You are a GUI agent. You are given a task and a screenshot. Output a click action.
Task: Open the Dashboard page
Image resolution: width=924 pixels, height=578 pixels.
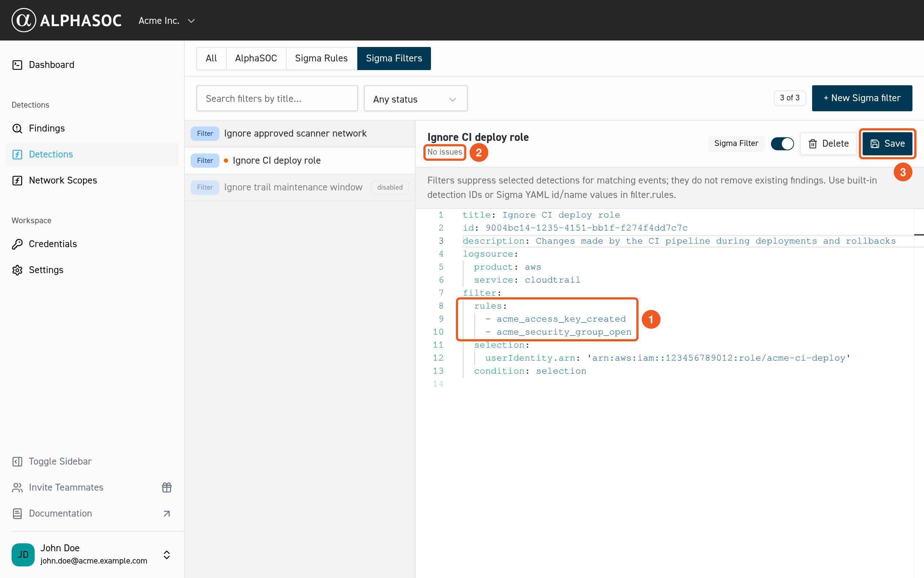coord(52,65)
